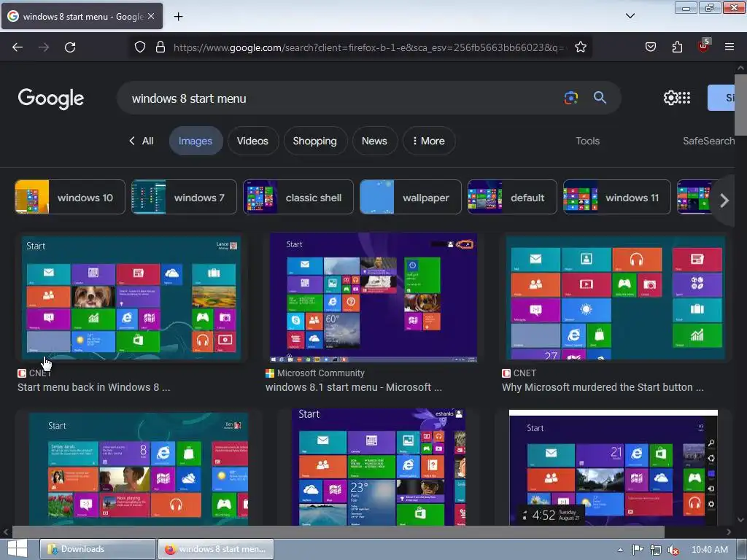Click the address bar URL
This screenshot has width=747, height=560.
click(369, 47)
